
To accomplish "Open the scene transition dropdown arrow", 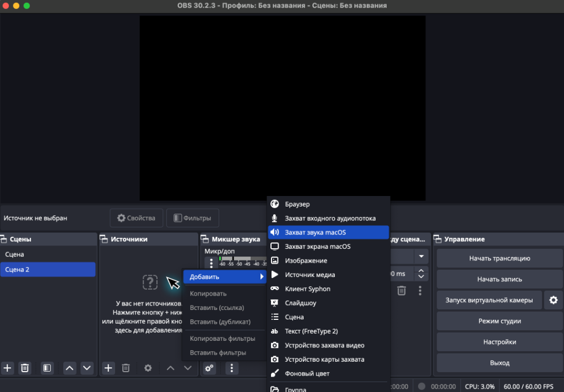I will coord(421,257).
